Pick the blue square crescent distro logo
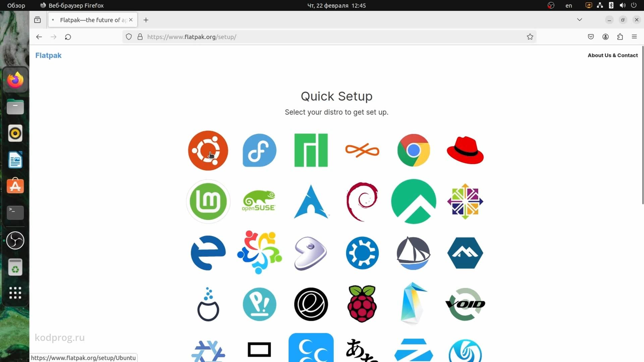The height and width of the screenshot is (362, 644). (311, 348)
